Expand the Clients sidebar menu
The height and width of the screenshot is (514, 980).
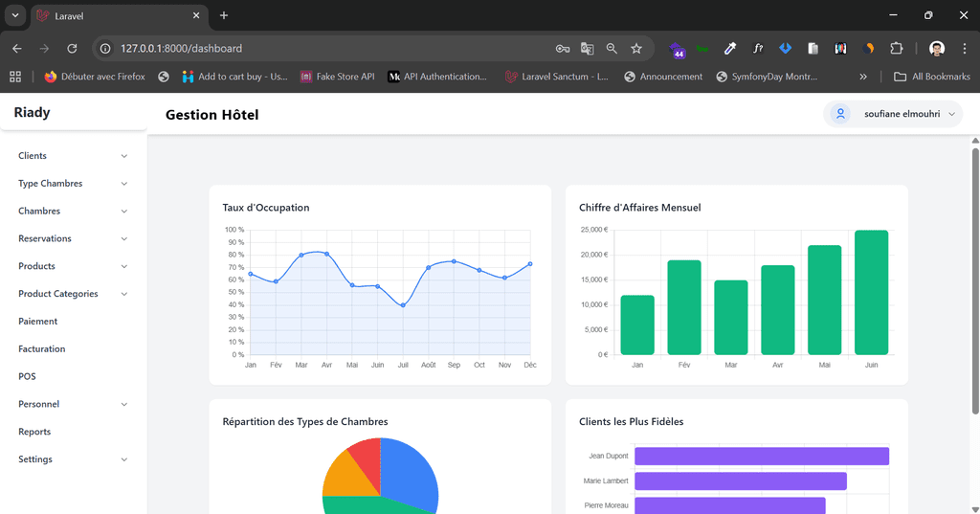(73, 156)
